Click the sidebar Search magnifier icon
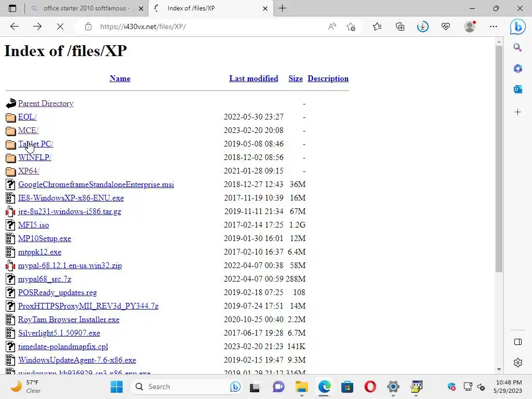 coord(517,47)
